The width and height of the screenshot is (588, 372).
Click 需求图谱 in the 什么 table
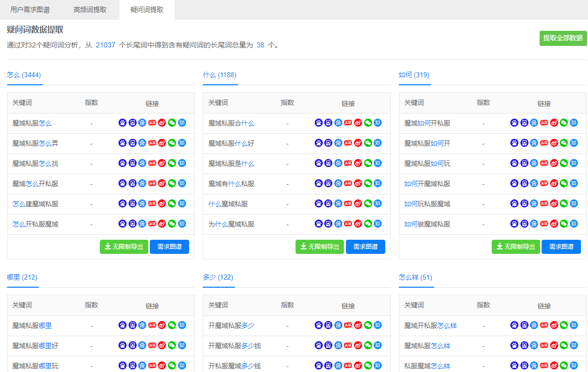coord(366,247)
